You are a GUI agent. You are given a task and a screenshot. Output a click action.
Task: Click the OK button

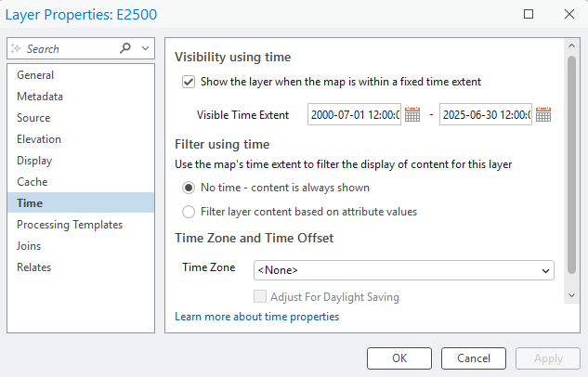tap(399, 358)
